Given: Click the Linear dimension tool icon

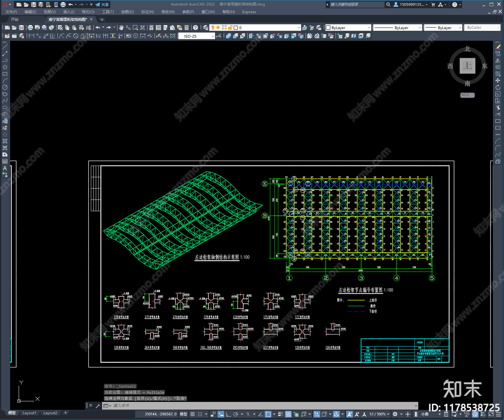Looking at the screenshot, I should (31, 36).
